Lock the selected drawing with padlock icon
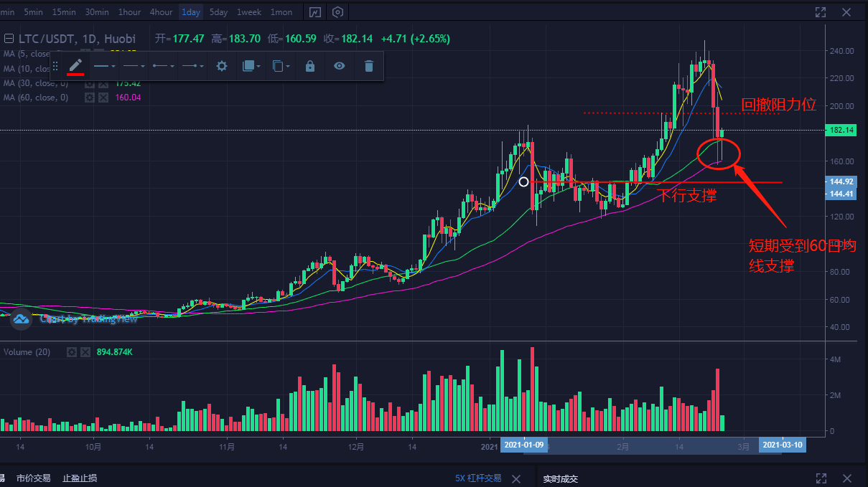Viewport: 868px width, 487px height. [310, 66]
